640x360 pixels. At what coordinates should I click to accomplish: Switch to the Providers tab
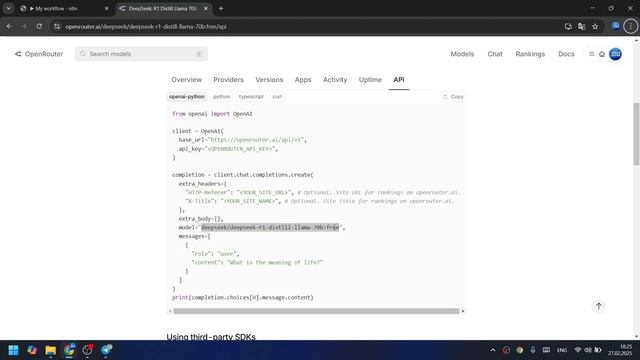coord(228,80)
